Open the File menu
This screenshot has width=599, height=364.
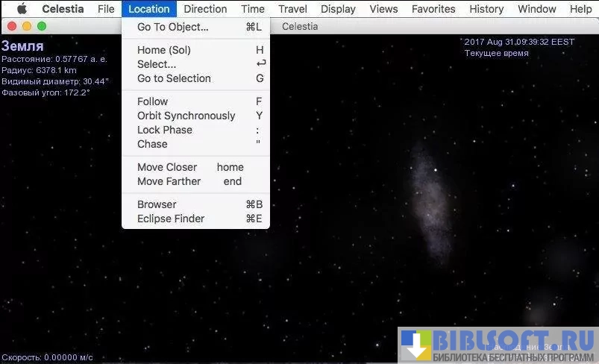[106, 9]
